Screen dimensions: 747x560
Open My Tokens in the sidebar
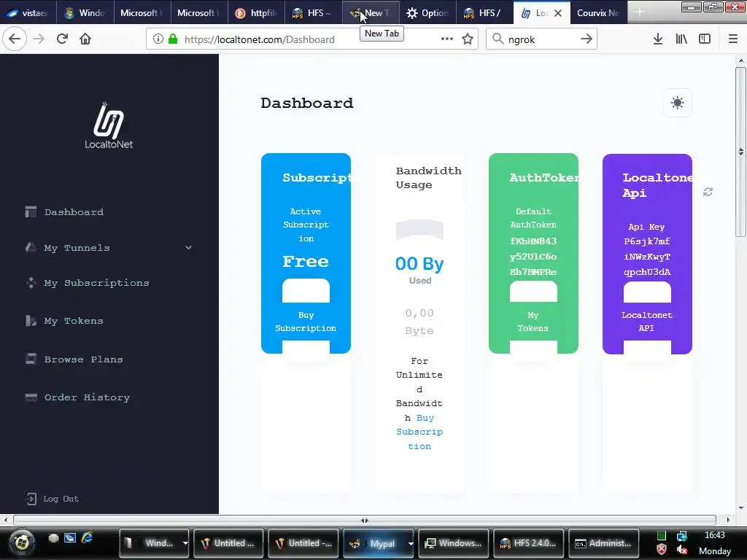(x=64, y=321)
